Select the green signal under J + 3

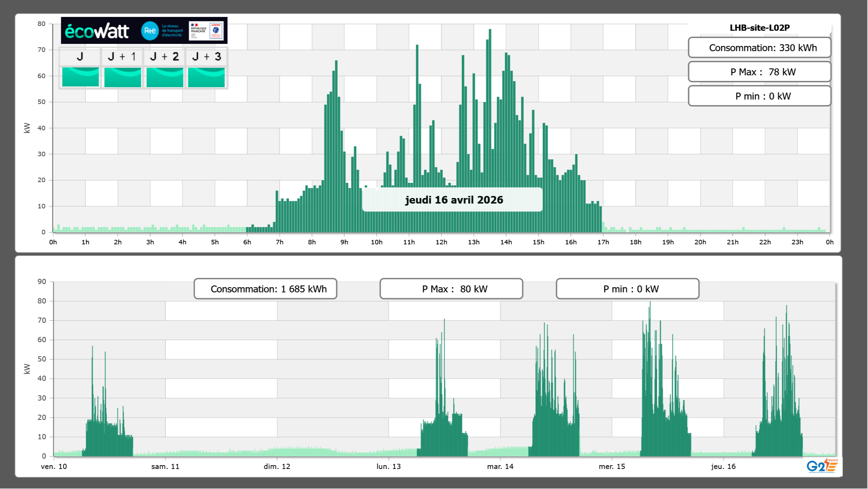[x=206, y=77]
